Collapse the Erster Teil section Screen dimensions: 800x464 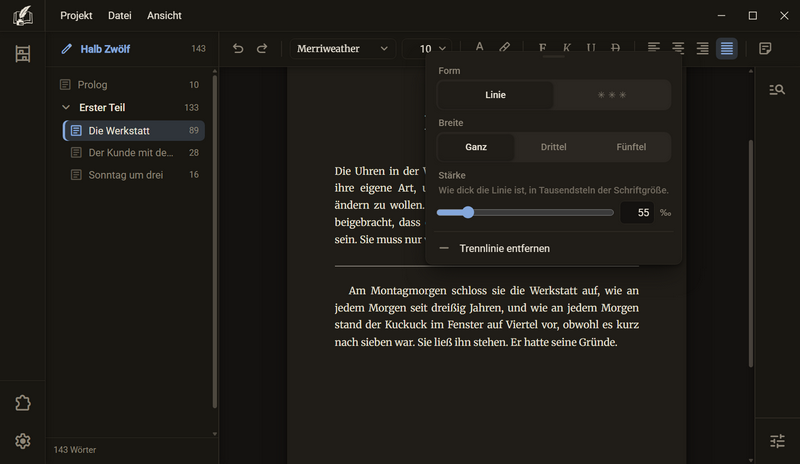66,108
